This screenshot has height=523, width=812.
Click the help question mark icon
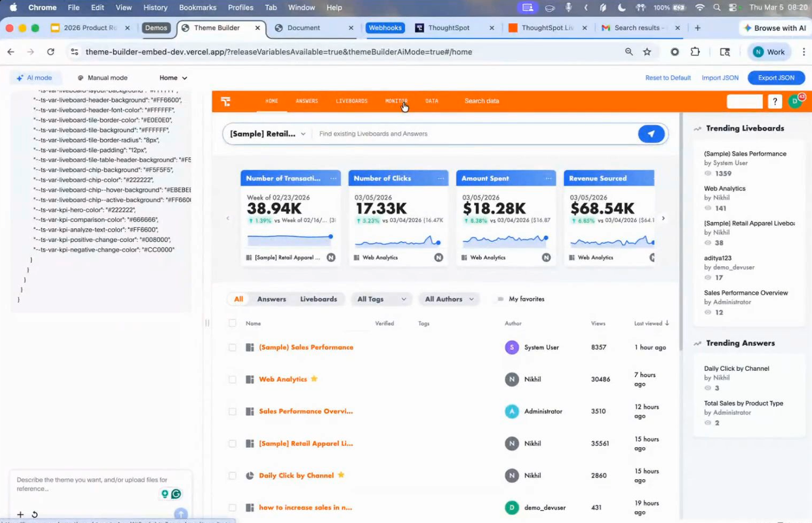click(x=775, y=101)
